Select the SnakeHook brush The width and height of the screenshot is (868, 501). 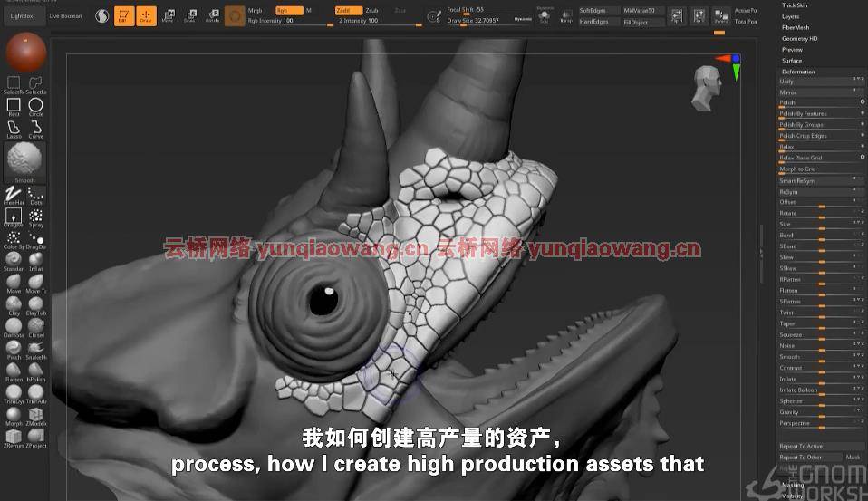pos(36,350)
